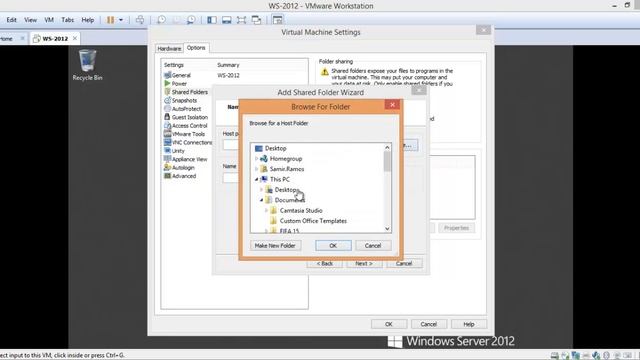Open the dropdown arrow next to pause button

point(121,20)
